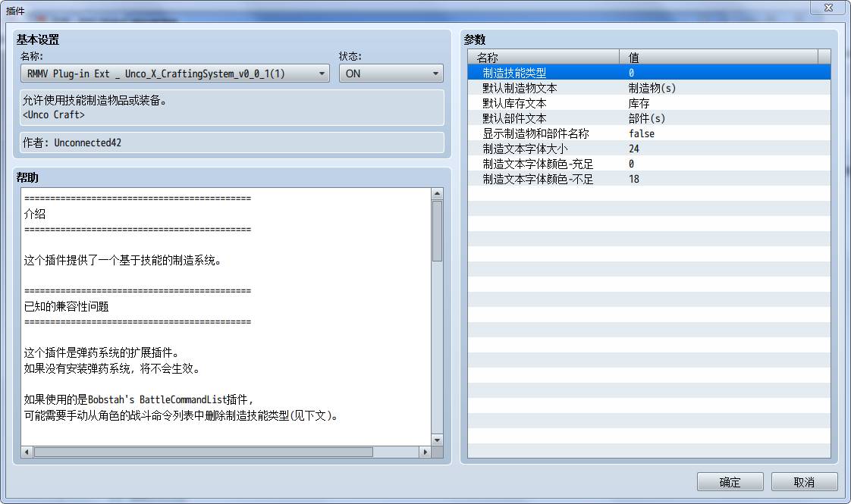The width and height of the screenshot is (851, 504).
Task: Click the help text scroll-up arrow
Action: click(x=437, y=194)
